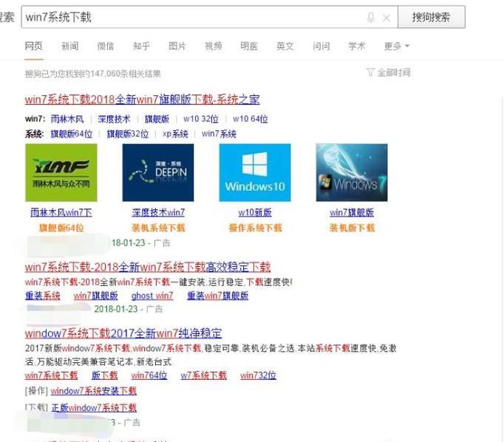Open the 正版window7系统下载 link
504x442 pixels.
94,408
